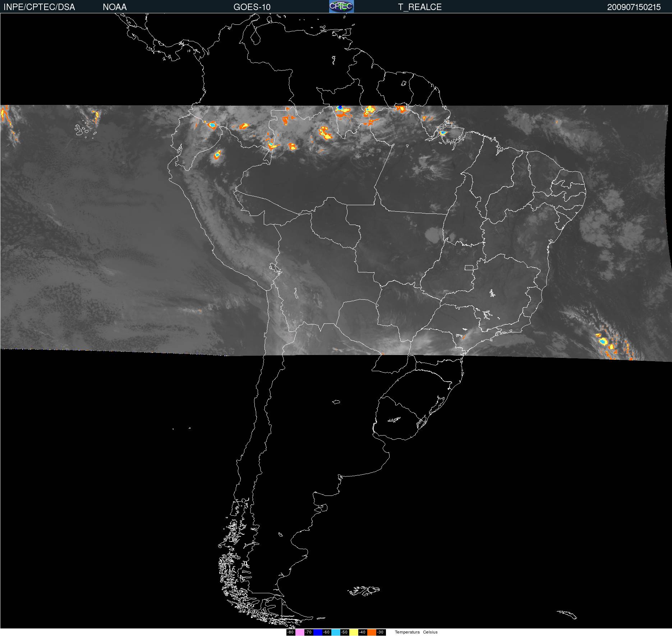Select the light blue legend color swatch

336,632
